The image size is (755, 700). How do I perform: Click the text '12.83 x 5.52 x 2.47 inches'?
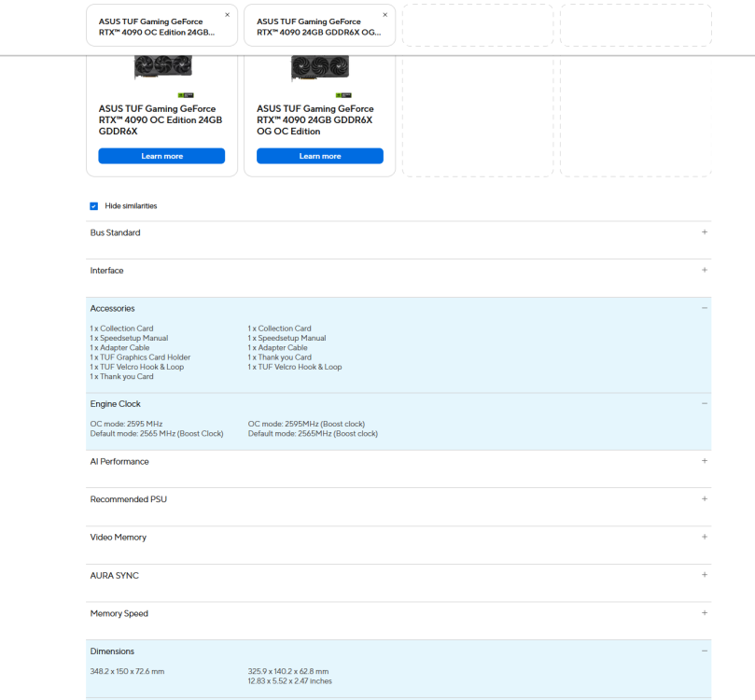(x=290, y=680)
